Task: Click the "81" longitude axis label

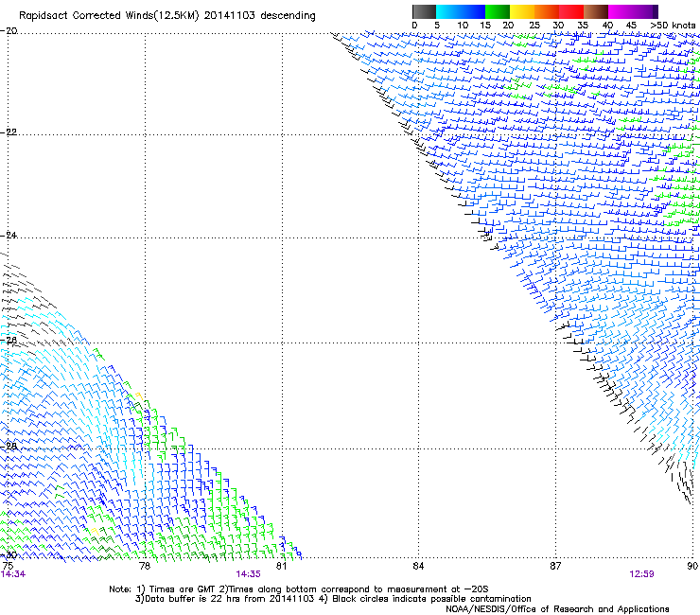Action: (281, 566)
